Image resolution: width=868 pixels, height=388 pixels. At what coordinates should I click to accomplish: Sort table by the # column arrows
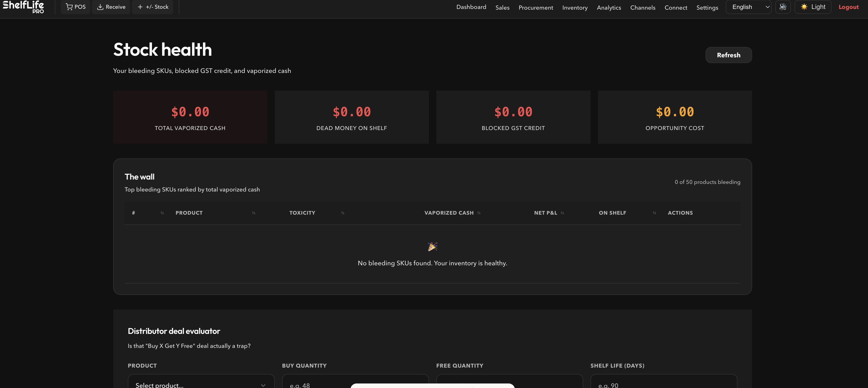[162, 213]
